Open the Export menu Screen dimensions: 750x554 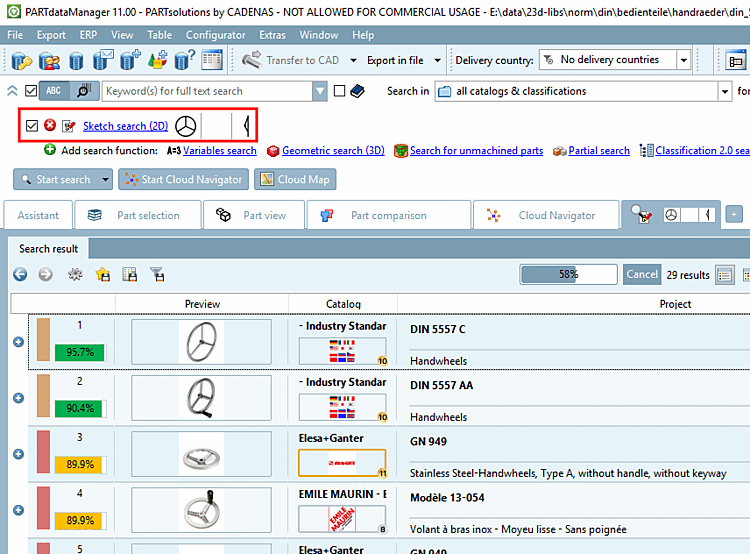tap(51, 35)
